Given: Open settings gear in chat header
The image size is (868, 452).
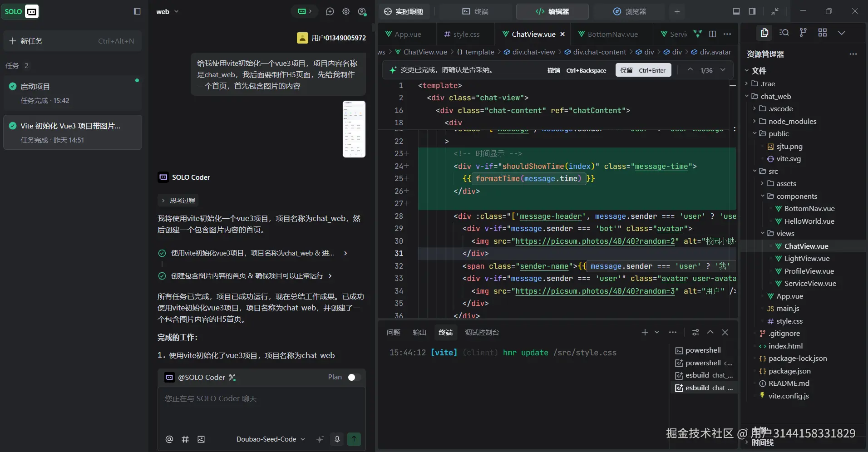Looking at the screenshot, I should [x=346, y=11].
